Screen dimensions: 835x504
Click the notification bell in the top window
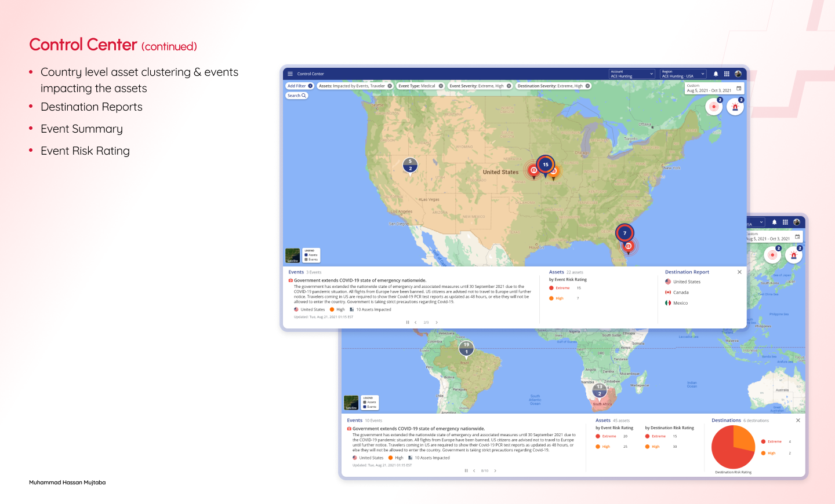tap(716, 74)
